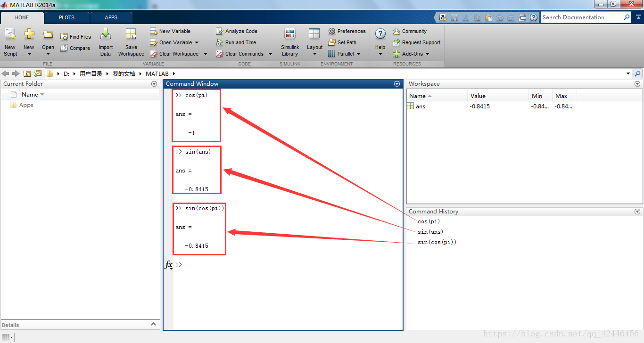The height and width of the screenshot is (343, 644).
Task: Open Preferences gear
Action: (x=347, y=31)
